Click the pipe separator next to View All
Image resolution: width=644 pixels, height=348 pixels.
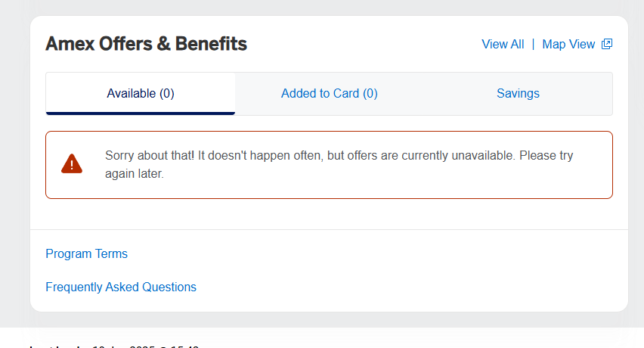point(533,45)
